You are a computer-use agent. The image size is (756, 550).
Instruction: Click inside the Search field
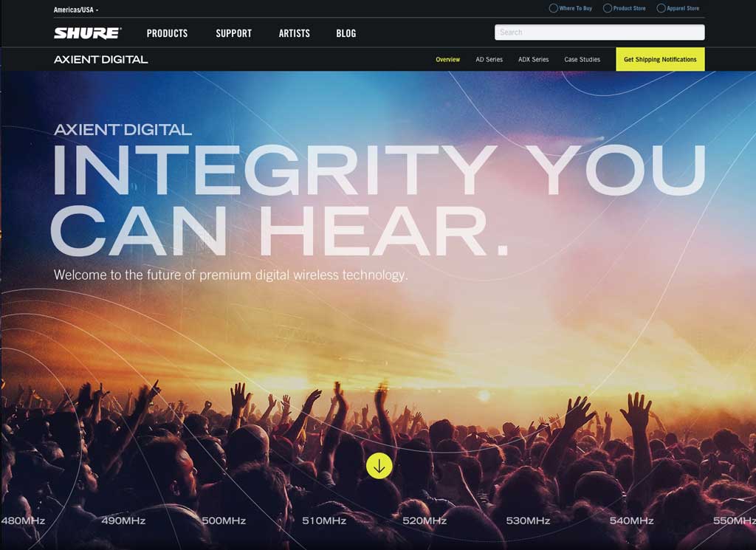coord(599,32)
